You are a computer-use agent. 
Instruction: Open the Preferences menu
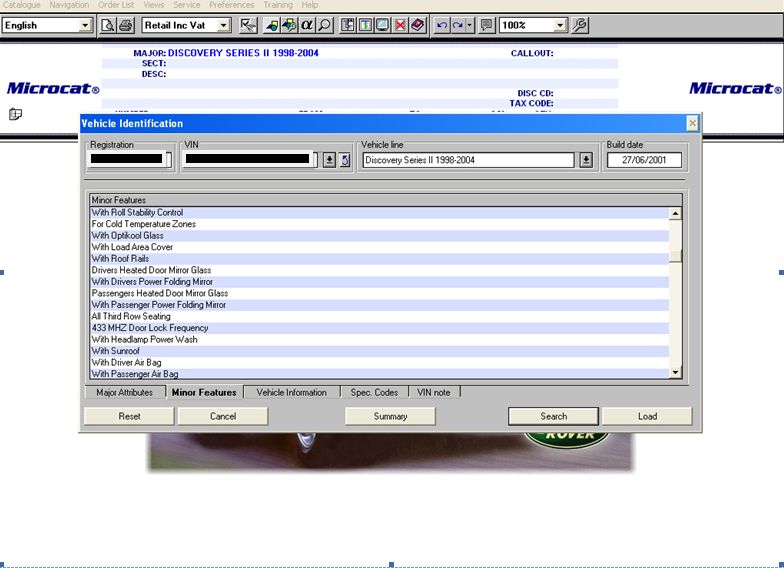232,5
